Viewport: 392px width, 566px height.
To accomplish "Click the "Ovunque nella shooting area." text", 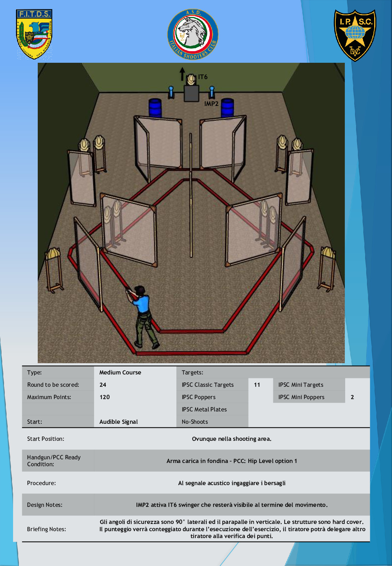I will click(232, 439).
